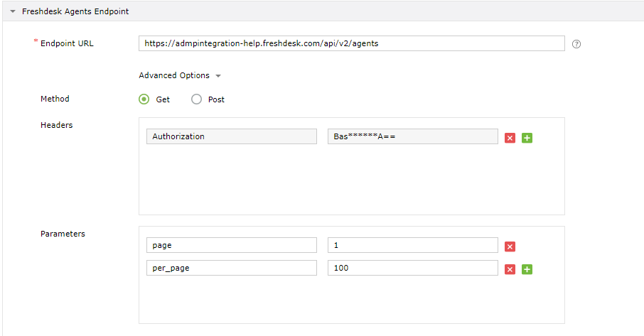This screenshot has width=644, height=336.
Task: Click into the Endpoint URL field
Action: [x=352, y=43]
